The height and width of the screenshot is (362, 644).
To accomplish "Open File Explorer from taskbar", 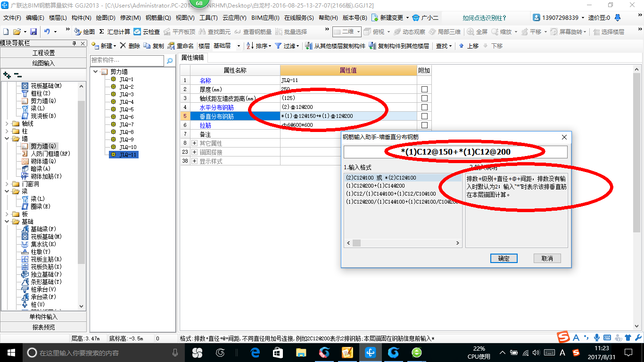I will click(301, 353).
